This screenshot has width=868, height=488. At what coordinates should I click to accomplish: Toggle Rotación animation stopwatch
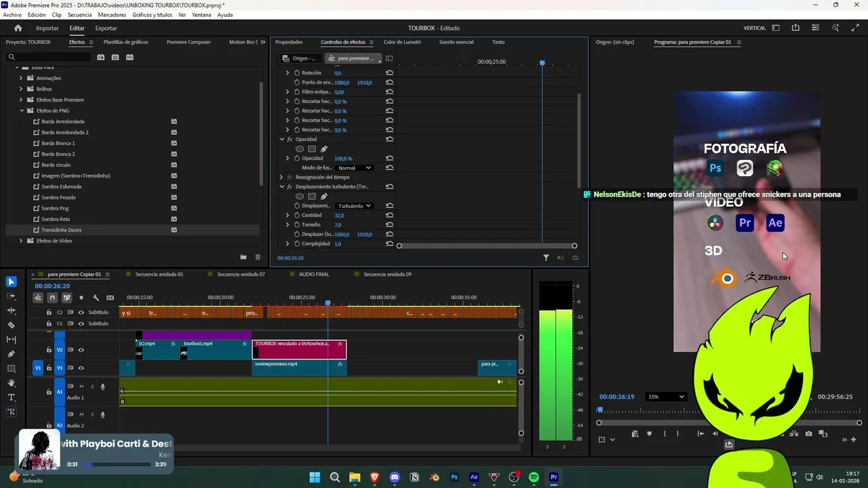(x=296, y=73)
